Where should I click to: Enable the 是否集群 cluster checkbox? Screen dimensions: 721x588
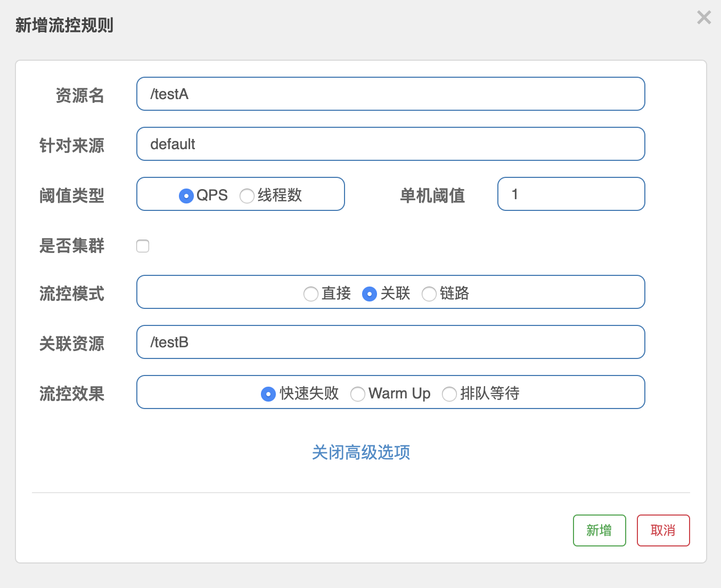(x=142, y=246)
